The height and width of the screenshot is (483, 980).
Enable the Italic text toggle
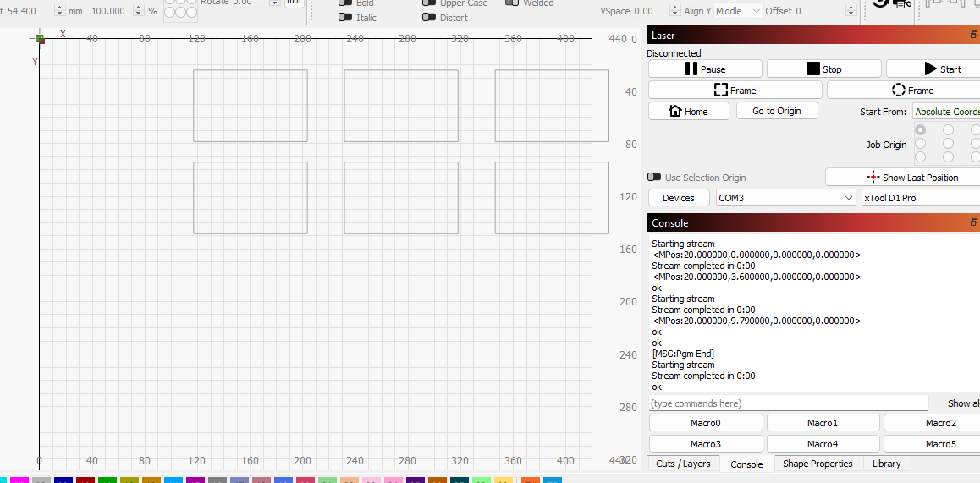pos(345,18)
